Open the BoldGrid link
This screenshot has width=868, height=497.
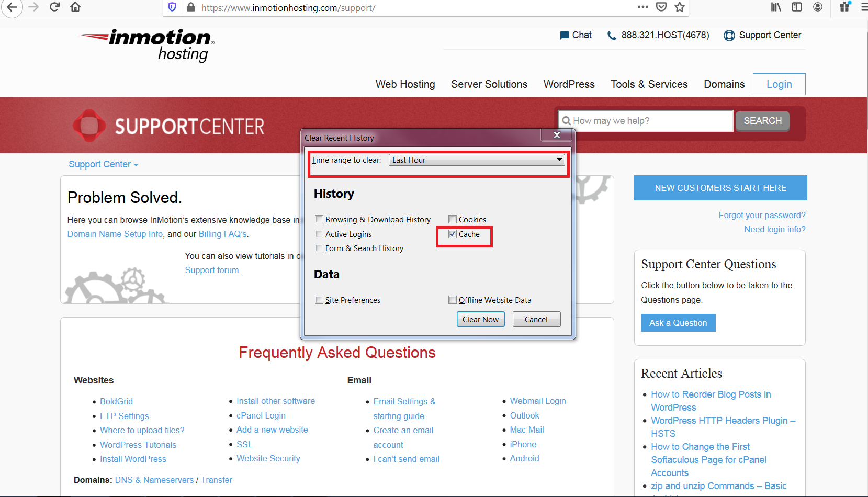(x=116, y=401)
